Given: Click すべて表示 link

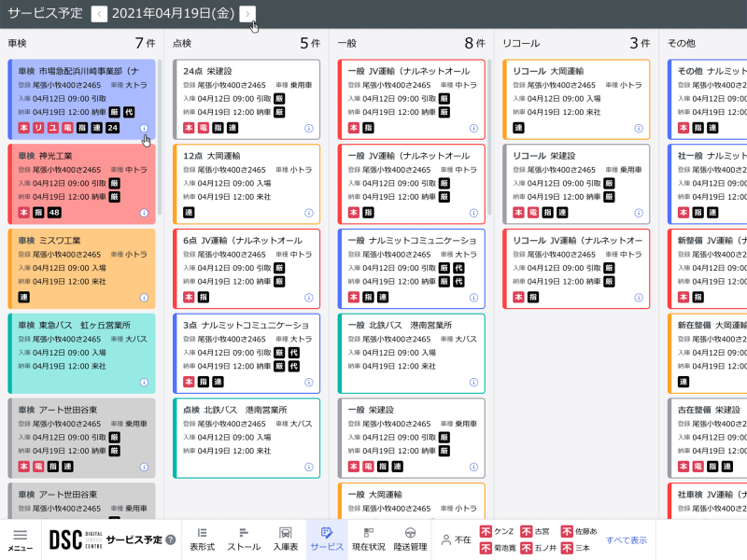Looking at the screenshot, I should (626, 540).
